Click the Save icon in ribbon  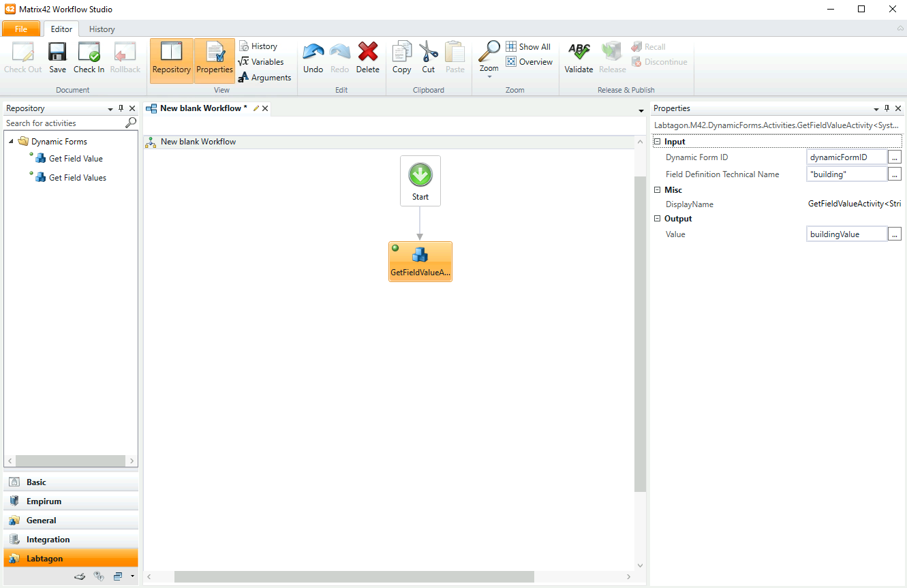[x=57, y=53]
